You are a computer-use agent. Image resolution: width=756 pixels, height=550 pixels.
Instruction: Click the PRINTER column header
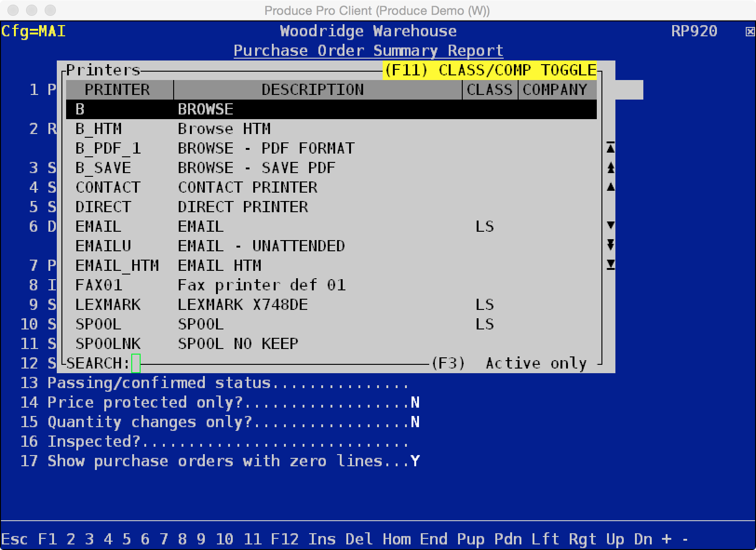120,90
